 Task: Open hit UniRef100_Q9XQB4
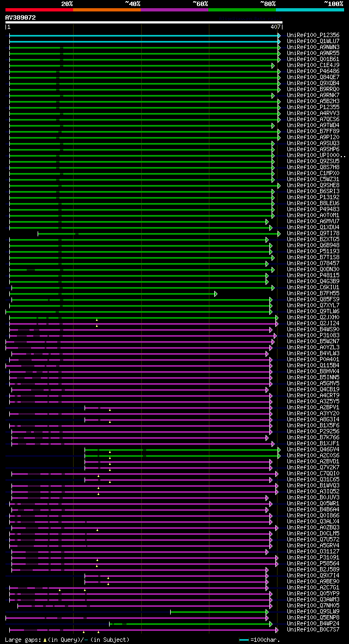[313, 84]
